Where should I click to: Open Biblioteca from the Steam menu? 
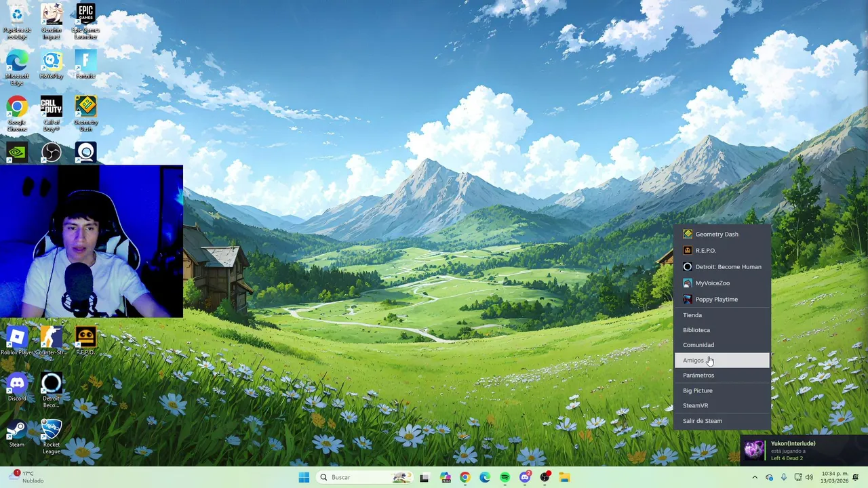[722, 330]
